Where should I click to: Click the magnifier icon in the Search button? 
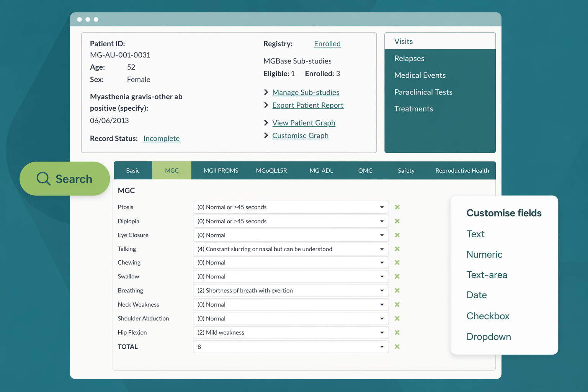coord(43,178)
